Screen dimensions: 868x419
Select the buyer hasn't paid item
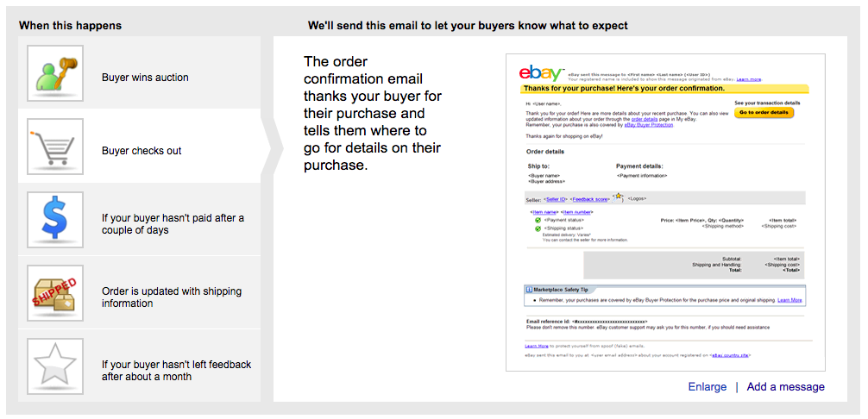click(x=139, y=220)
